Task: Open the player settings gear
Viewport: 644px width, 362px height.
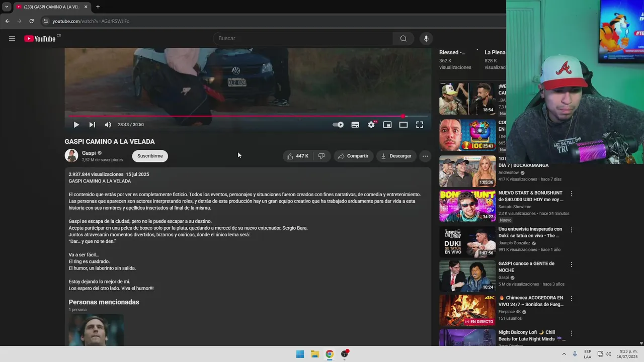Action: (x=371, y=125)
